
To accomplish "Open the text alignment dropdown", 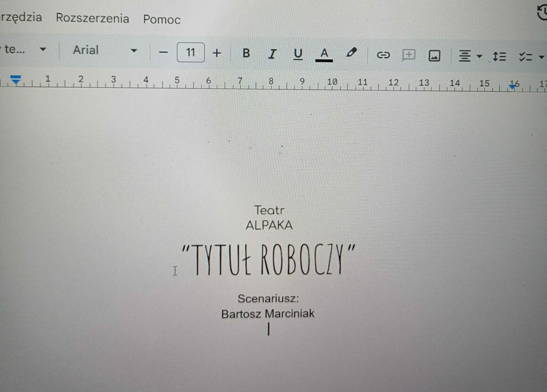I will [x=470, y=56].
